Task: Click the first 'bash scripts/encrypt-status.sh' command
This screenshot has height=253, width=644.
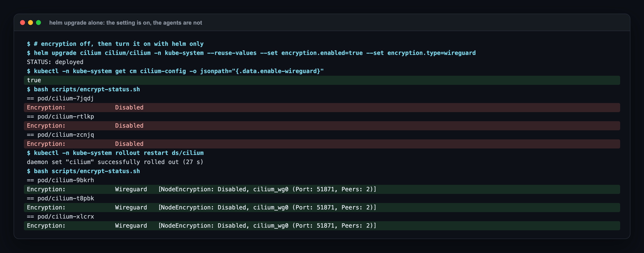Action: (83, 89)
